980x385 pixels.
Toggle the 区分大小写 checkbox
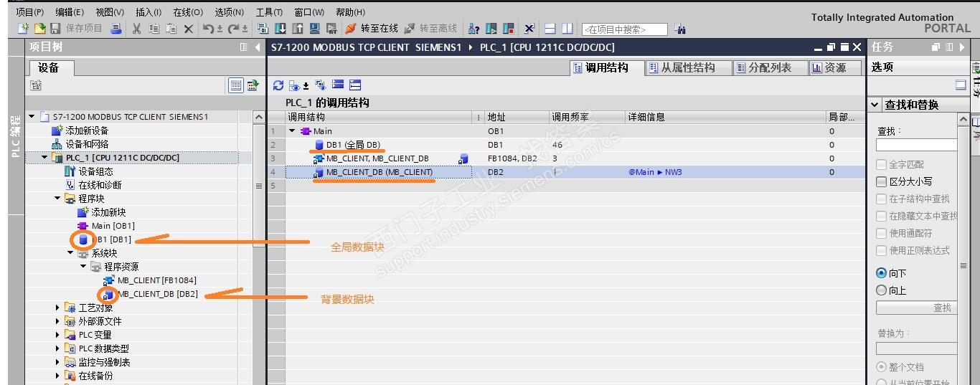pos(882,181)
